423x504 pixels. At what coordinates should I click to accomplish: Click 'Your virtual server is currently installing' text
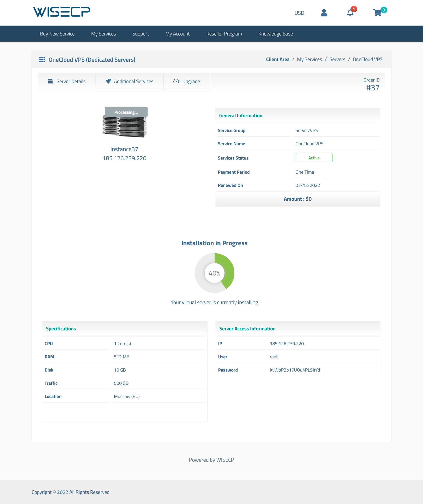click(214, 302)
